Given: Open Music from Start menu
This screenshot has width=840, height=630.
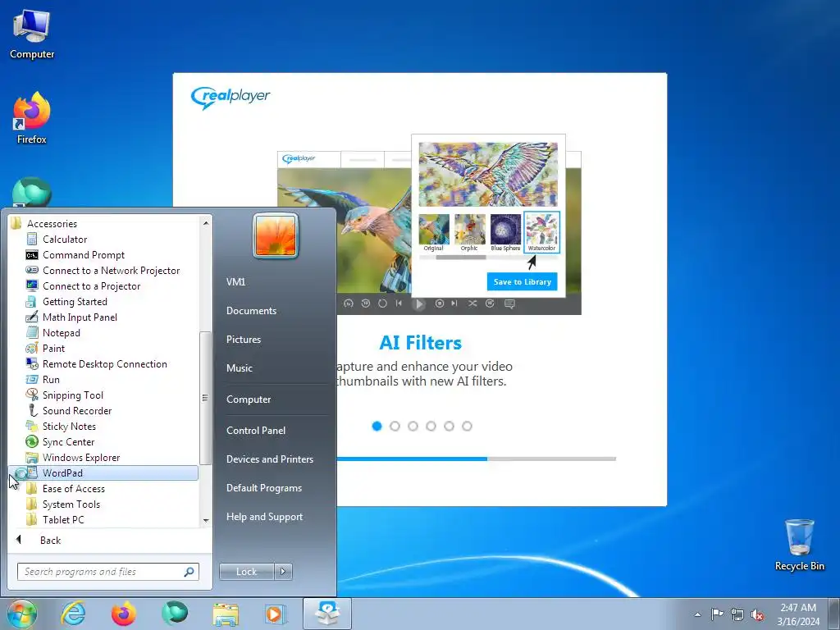Looking at the screenshot, I should (239, 368).
